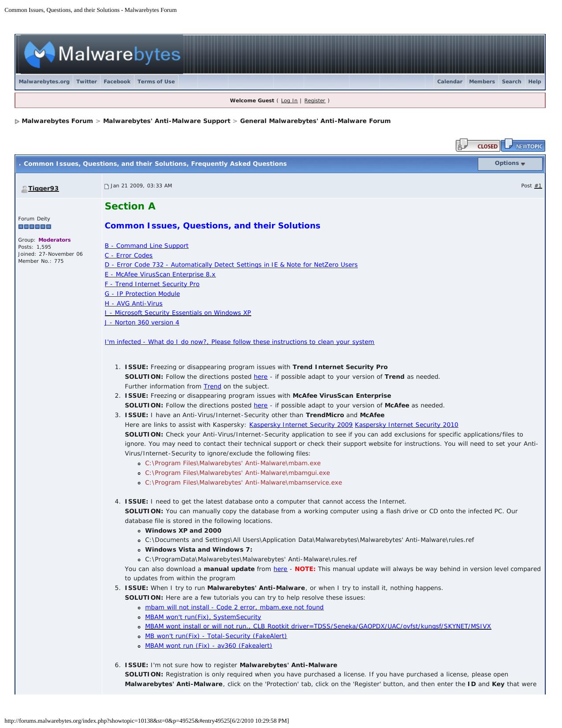Open H - AVG Anti-Virus link
Screen dimensions: 562x728
tap(134, 303)
